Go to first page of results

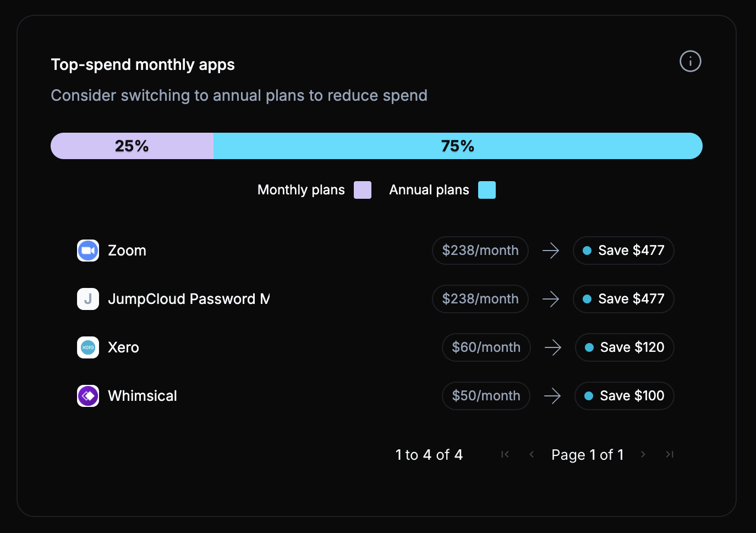(505, 454)
